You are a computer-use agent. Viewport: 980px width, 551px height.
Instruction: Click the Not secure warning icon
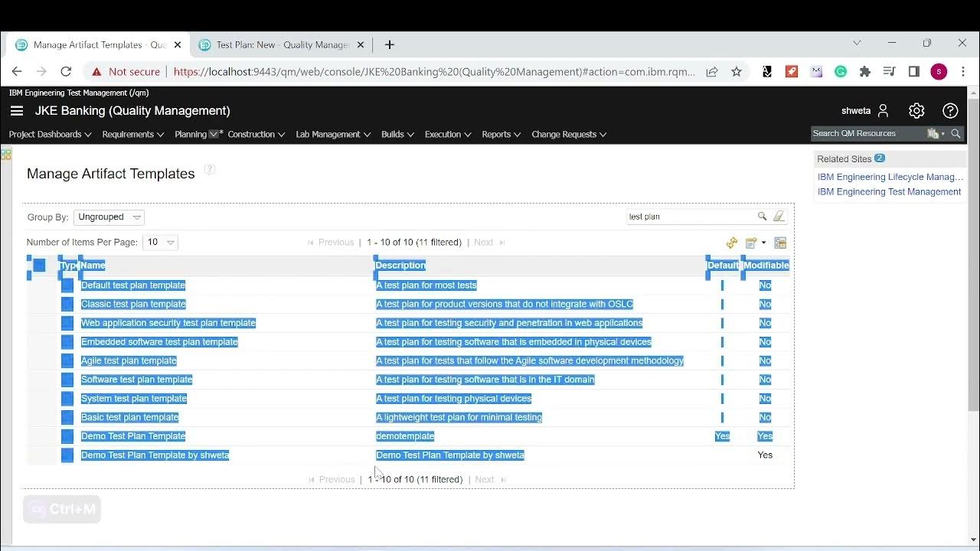click(x=96, y=72)
